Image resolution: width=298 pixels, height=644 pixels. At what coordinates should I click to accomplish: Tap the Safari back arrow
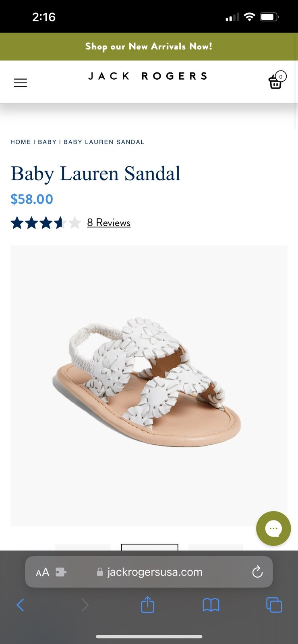[21, 605]
